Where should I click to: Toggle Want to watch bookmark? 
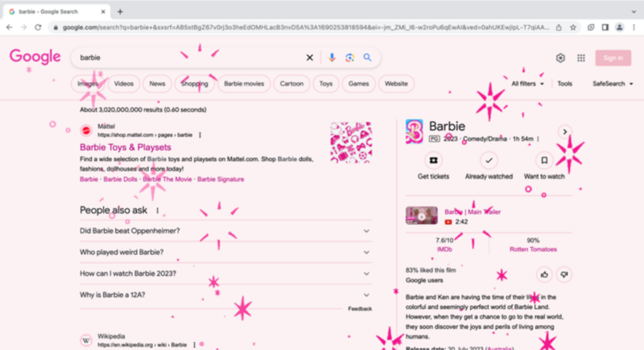pyautogui.click(x=544, y=160)
